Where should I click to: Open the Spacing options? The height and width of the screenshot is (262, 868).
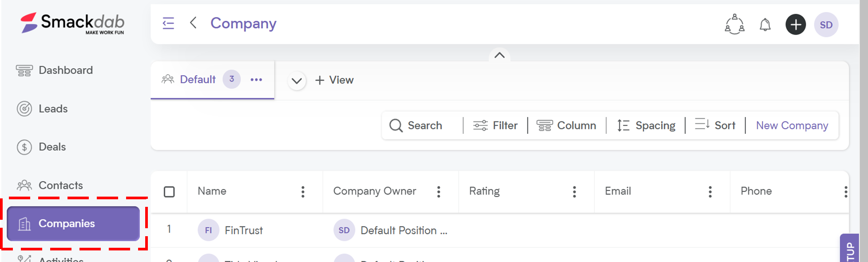[x=646, y=125]
